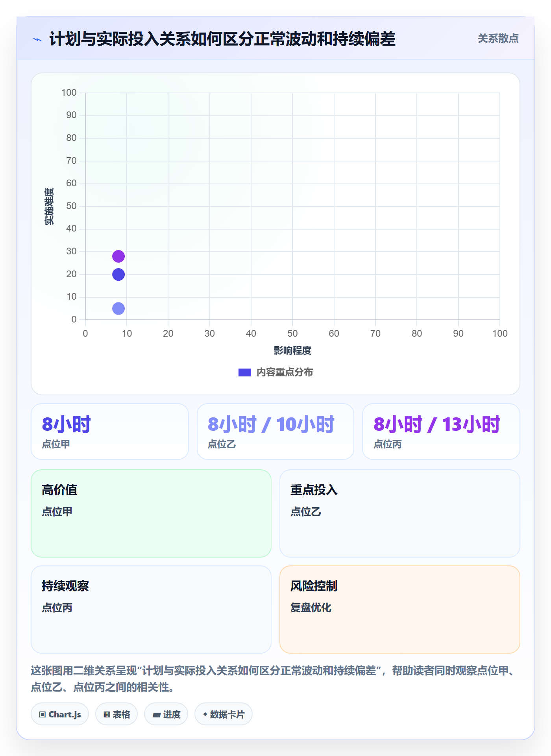The width and height of the screenshot is (551, 756).
Task: Click the 数据卡片 tag chip
Action: (x=224, y=714)
